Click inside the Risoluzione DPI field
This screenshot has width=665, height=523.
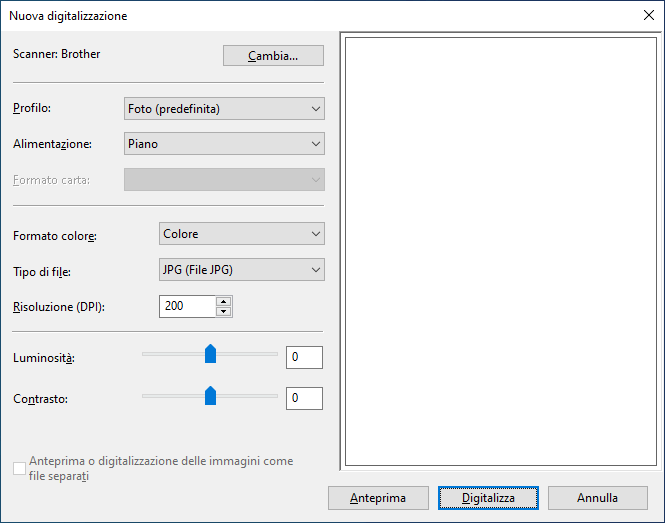[x=187, y=306]
